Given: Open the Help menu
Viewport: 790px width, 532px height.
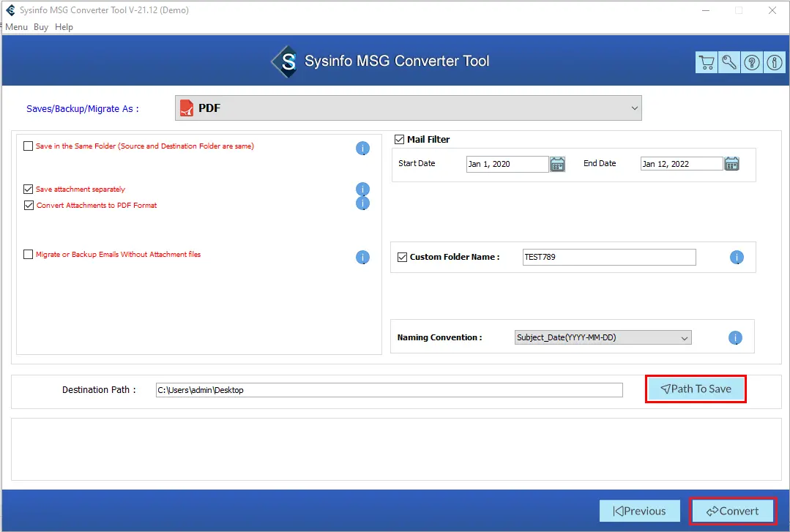Looking at the screenshot, I should [64, 27].
